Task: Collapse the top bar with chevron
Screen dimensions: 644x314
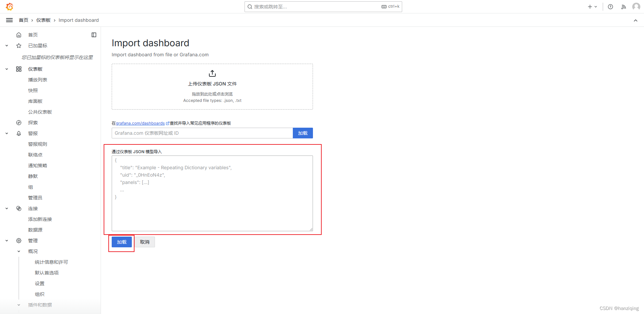Action: [635, 20]
